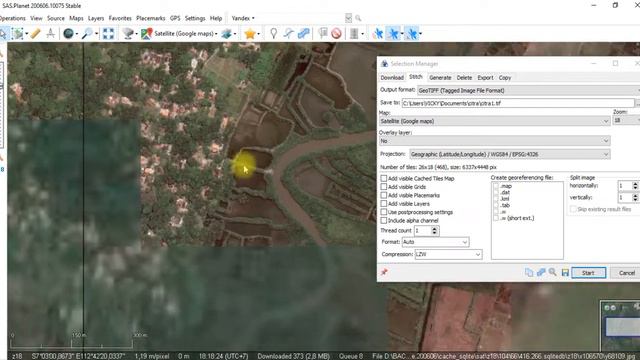Switch to the Download tab

click(392, 78)
